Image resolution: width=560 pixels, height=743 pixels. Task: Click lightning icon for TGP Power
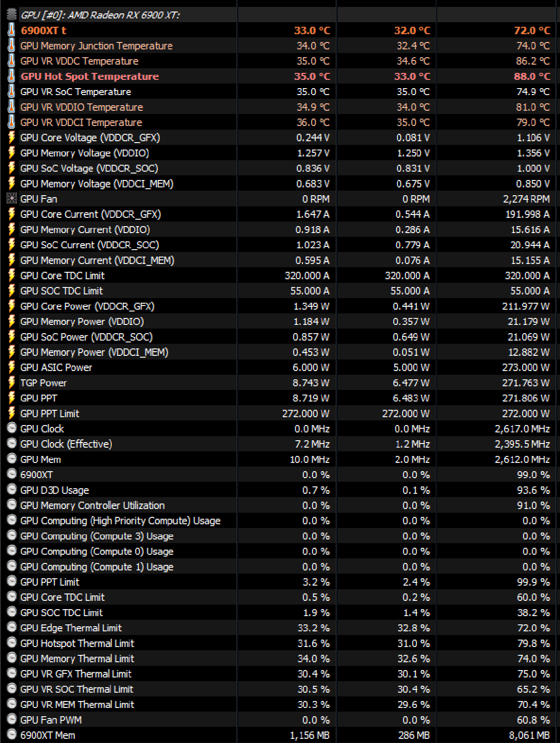(x=12, y=382)
